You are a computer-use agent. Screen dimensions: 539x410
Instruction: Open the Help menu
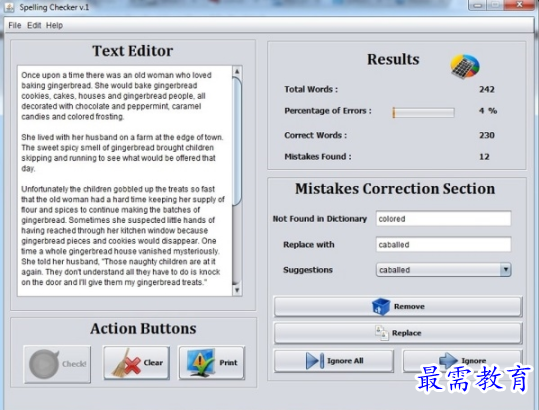(54, 25)
